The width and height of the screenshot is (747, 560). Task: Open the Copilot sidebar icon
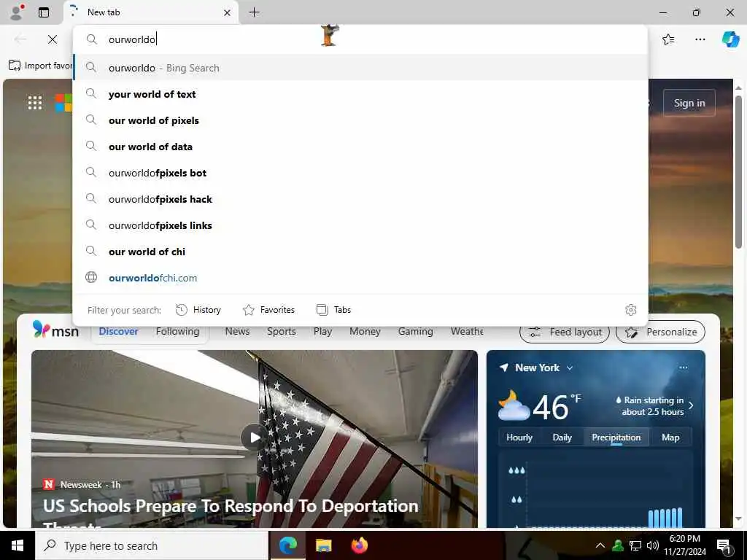[730, 39]
